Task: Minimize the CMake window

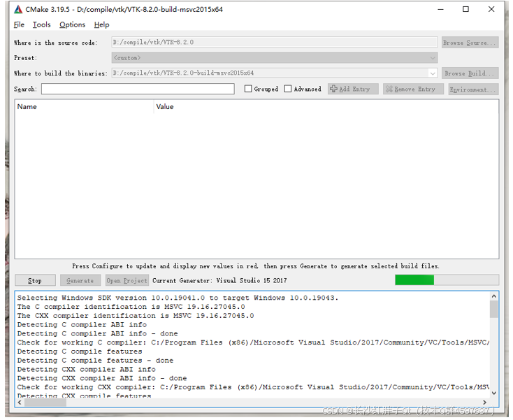Action: click(441, 10)
